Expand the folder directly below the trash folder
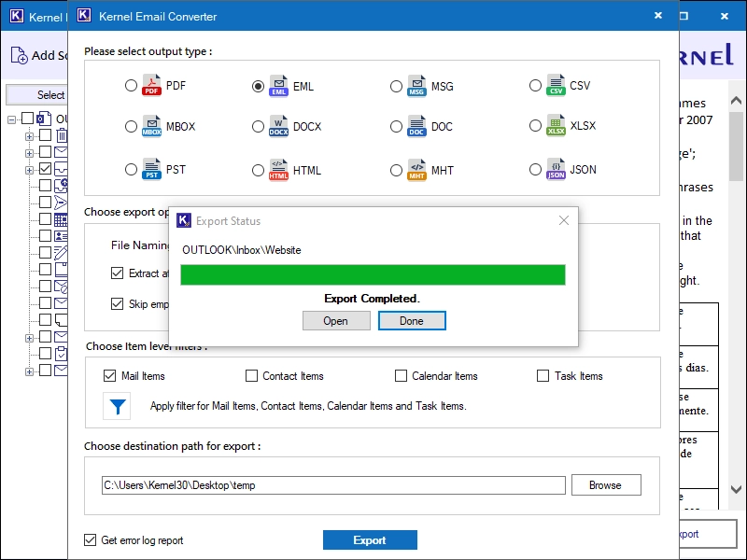This screenshot has width=747, height=560. (x=29, y=153)
